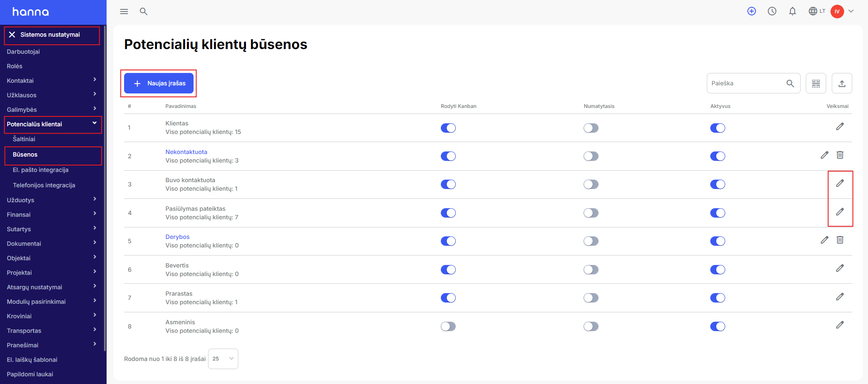The width and height of the screenshot is (868, 384).
Task: Expand the Finansai sidebar section
Action: click(51, 215)
